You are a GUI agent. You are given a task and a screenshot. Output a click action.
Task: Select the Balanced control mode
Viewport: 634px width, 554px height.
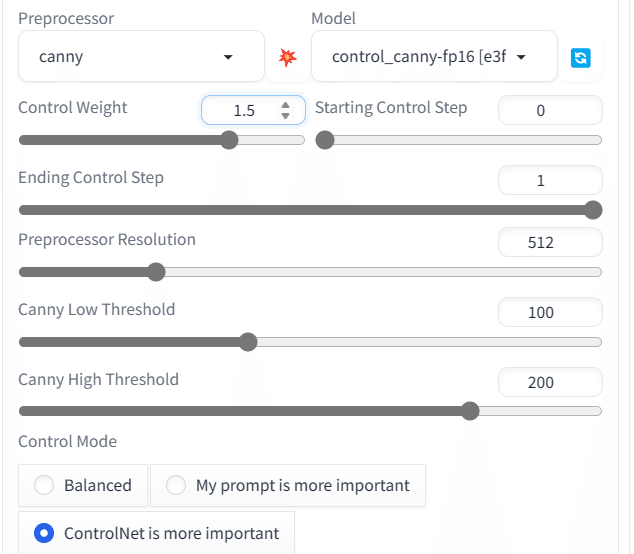[83, 485]
